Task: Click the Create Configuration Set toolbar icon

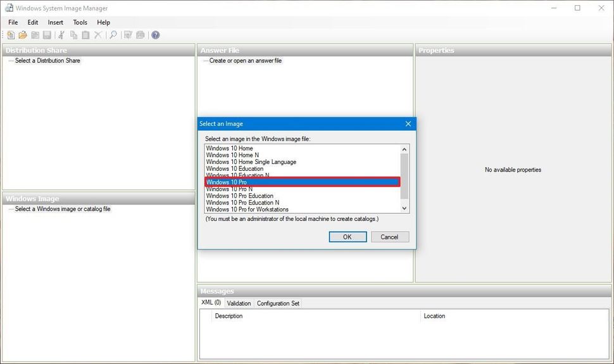Action: [x=140, y=35]
